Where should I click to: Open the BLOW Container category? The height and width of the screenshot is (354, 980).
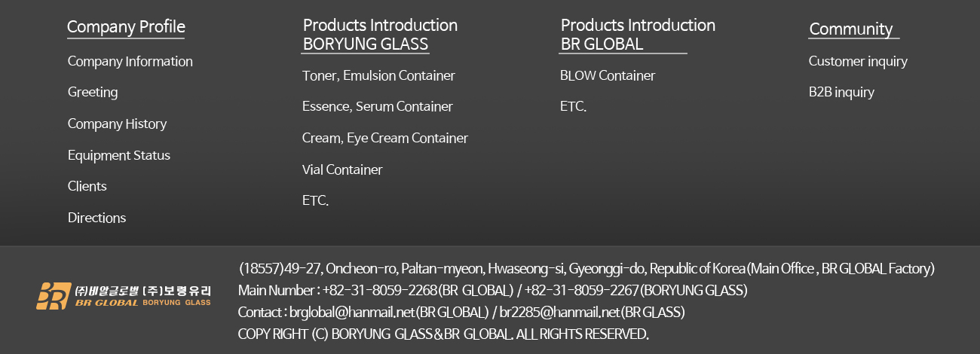pos(608,75)
